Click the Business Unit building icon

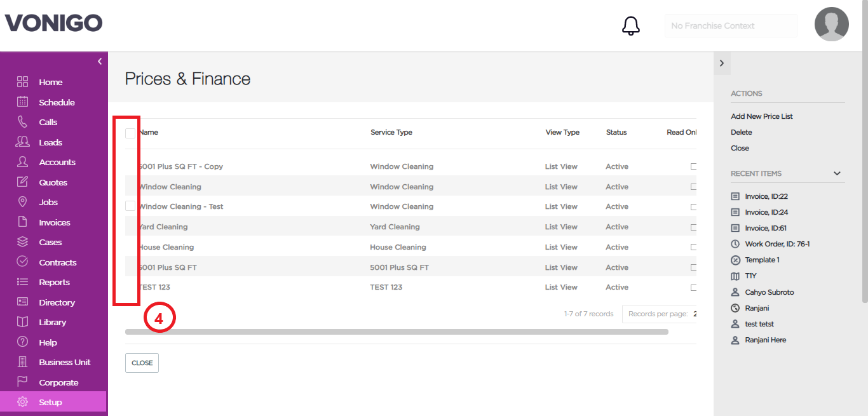pos(22,362)
